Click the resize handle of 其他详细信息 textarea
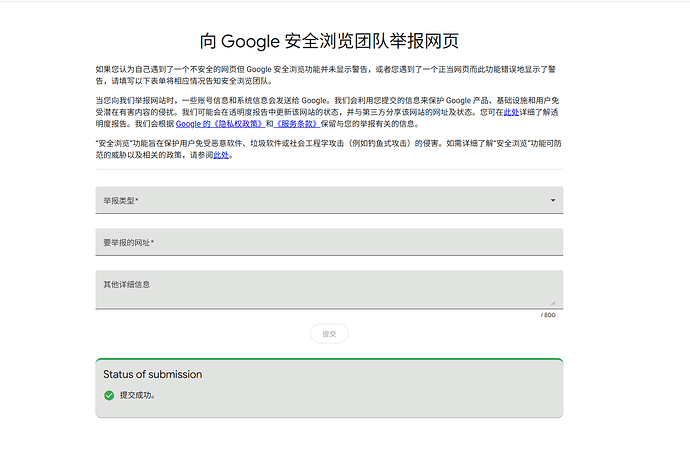 pyautogui.click(x=553, y=302)
